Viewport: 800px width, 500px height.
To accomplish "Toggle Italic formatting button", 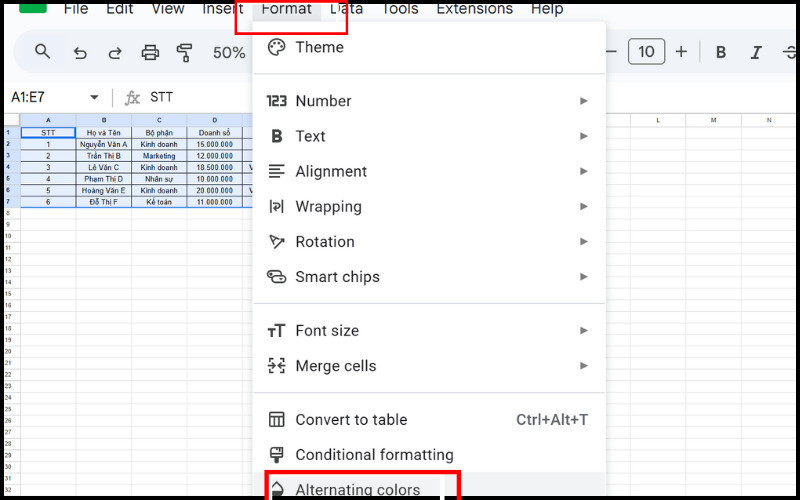I will (756, 52).
